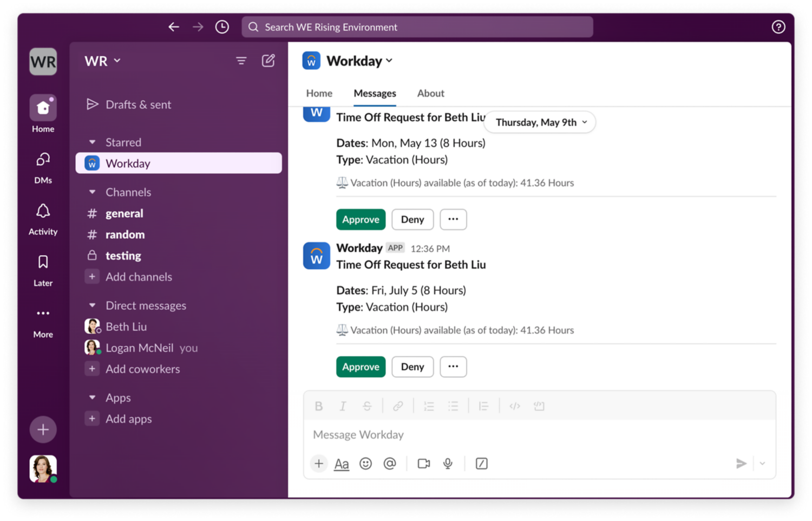
Task: Toggle italic formatting in composer
Action: pos(343,406)
